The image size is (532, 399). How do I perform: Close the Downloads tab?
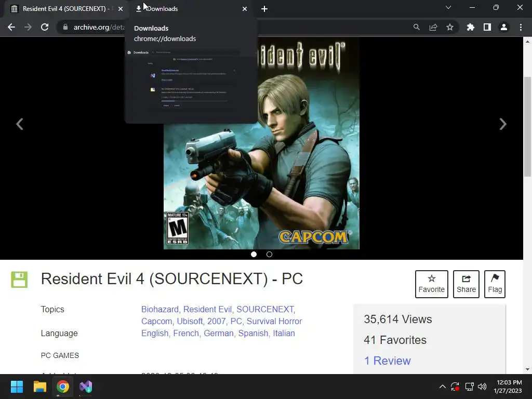245,9
